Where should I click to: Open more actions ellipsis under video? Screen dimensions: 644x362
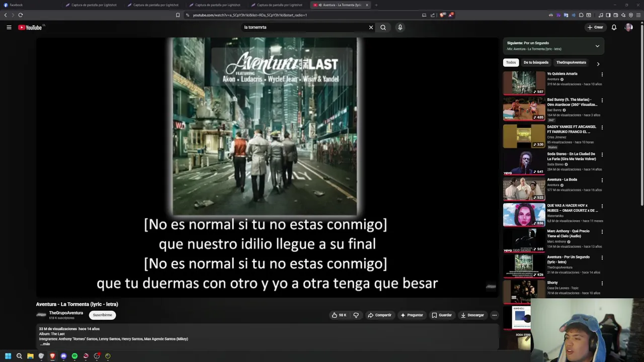[494, 315]
